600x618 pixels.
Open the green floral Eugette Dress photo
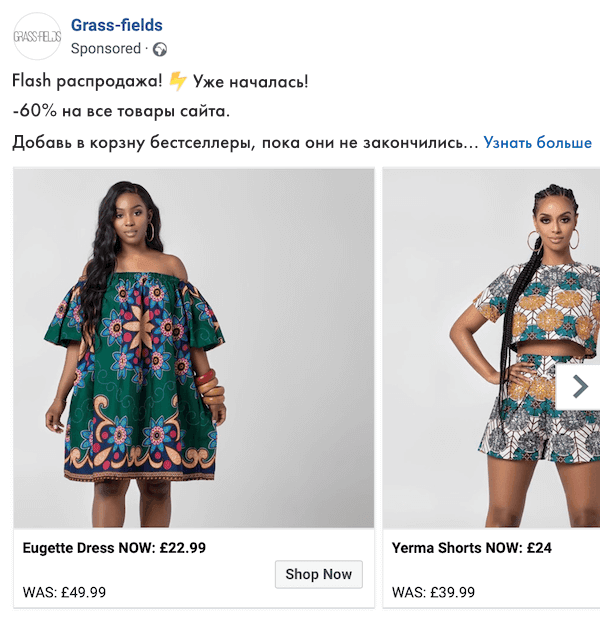(194, 348)
